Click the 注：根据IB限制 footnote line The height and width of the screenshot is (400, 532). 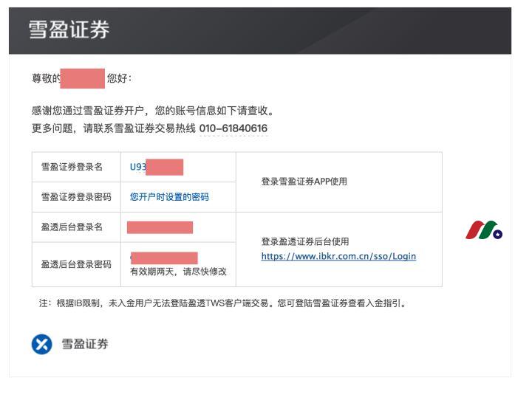(x=223, y=303)
